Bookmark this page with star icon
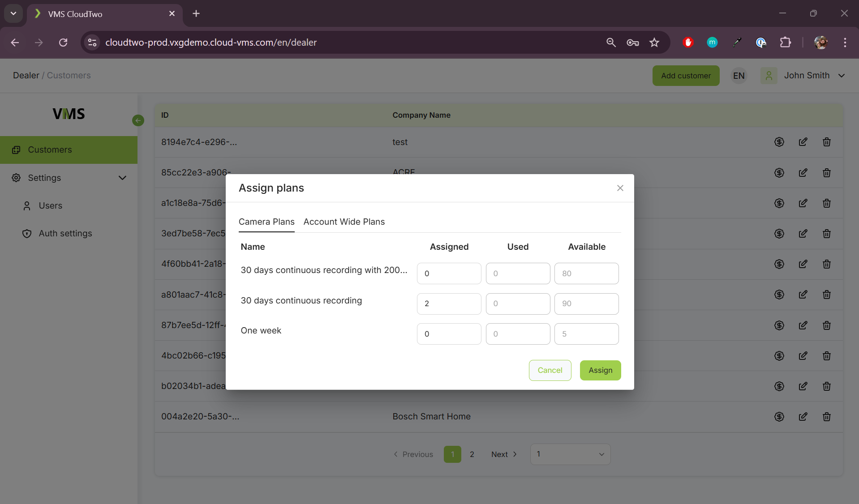This screenshot has height=504, width=859. (654, 43)
